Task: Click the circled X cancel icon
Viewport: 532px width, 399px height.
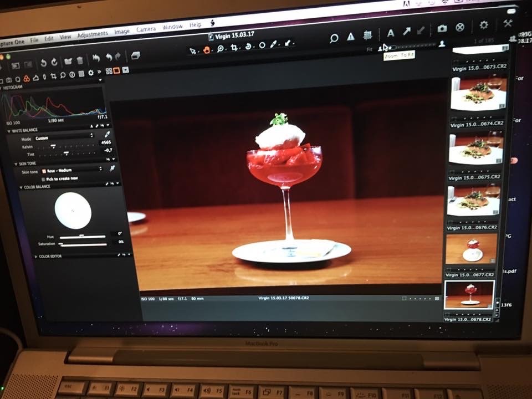Action: pos(460,27)
